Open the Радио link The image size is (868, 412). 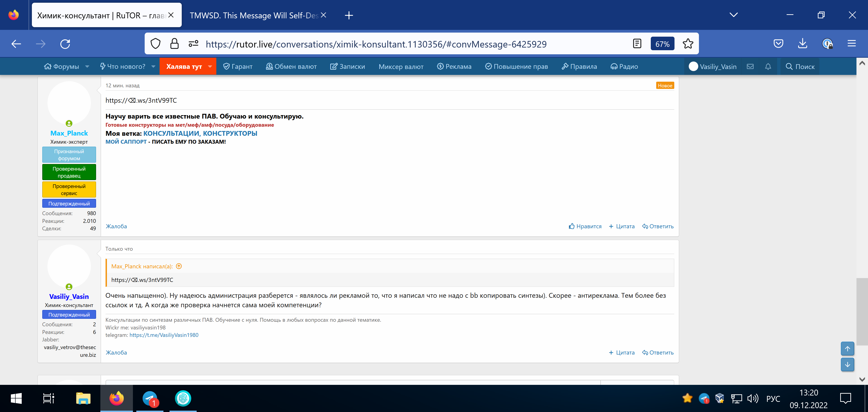point(624,67)
